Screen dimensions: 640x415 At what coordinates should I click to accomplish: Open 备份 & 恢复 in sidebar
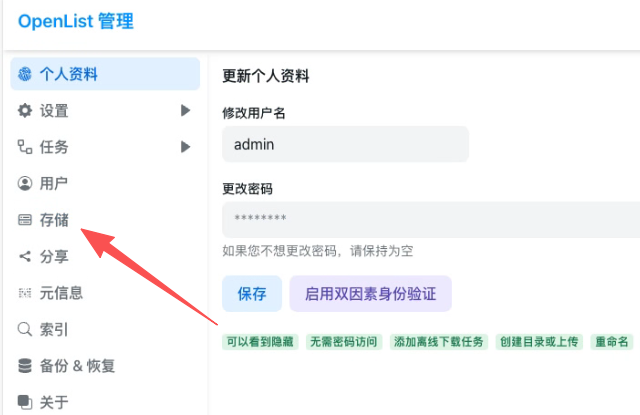tap(105, 366)
